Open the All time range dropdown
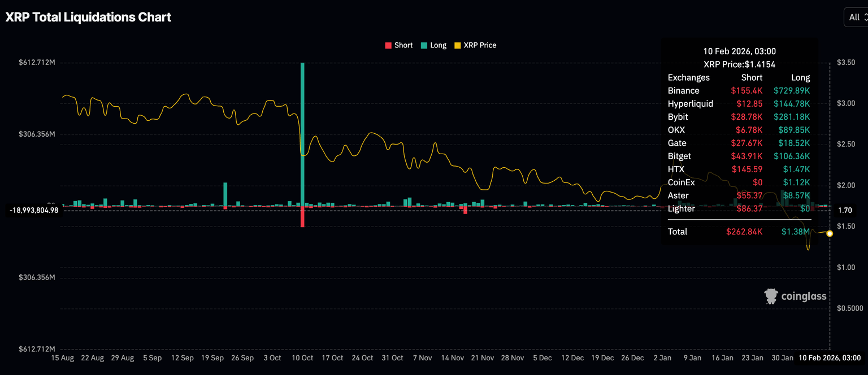 [x=855, y=18]
